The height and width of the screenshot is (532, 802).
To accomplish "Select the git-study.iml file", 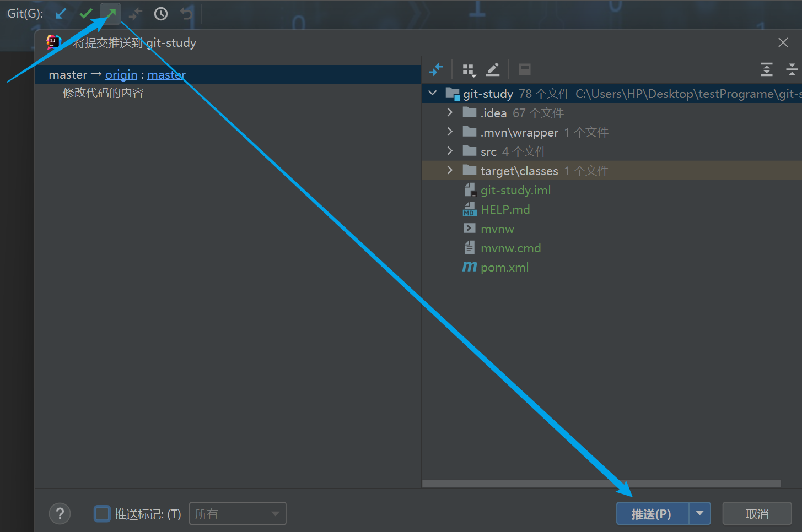I will 515,190.
